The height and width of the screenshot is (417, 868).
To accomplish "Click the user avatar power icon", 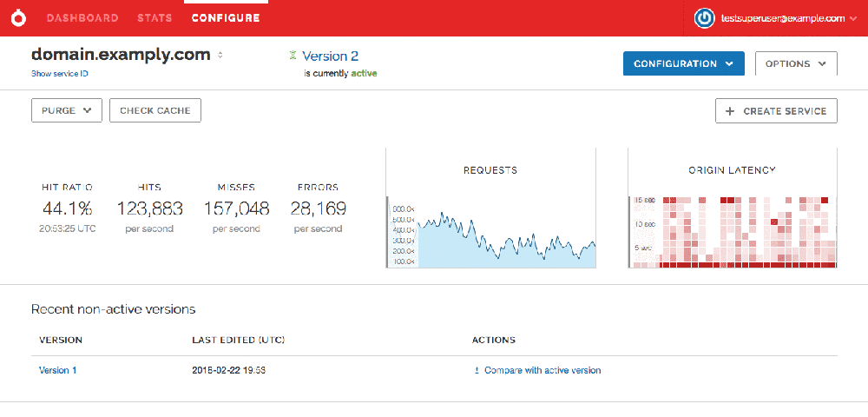I will [706, 18].
